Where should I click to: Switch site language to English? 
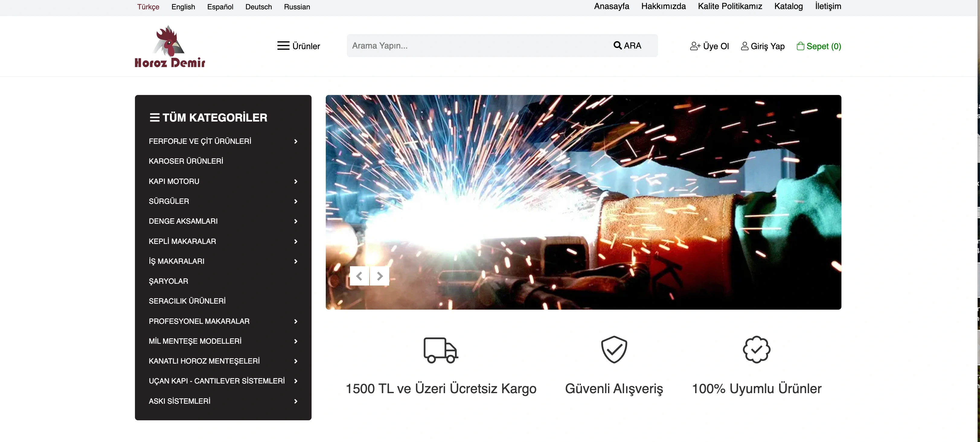coord(183,7)
